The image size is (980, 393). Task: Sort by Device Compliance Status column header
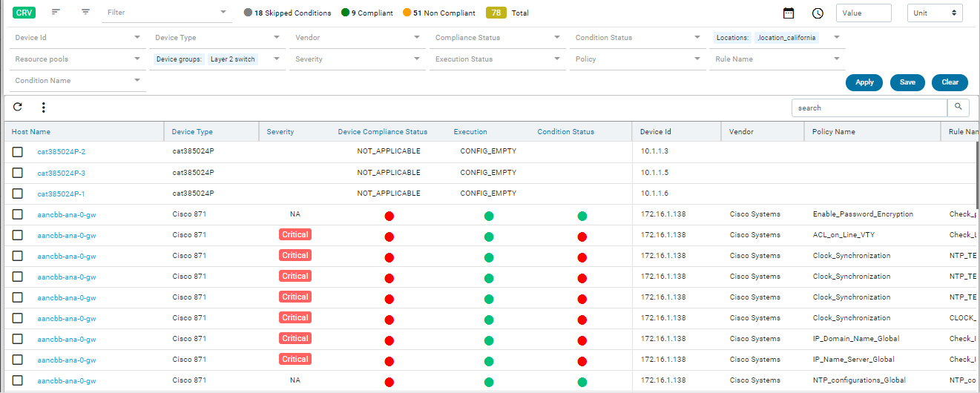(383, 132)
